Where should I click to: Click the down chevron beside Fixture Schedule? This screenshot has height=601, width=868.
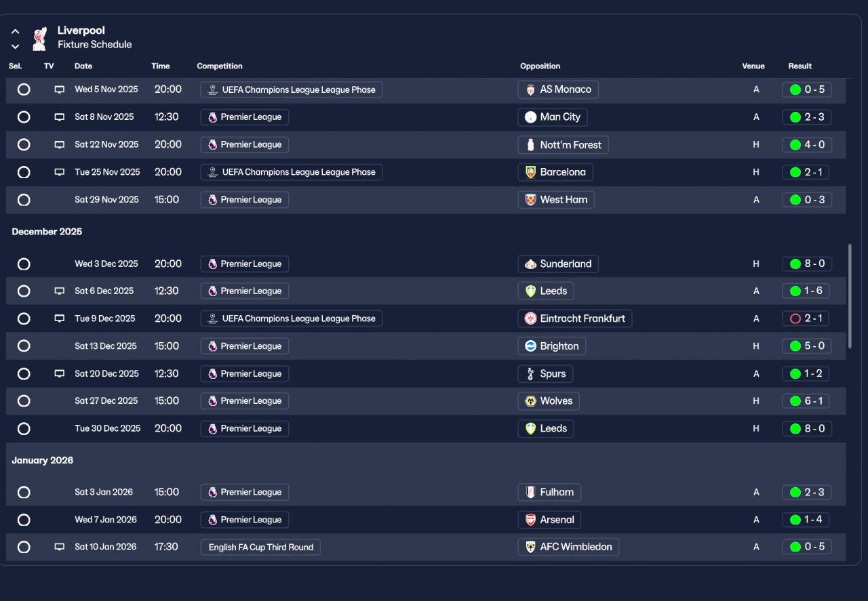15,47
